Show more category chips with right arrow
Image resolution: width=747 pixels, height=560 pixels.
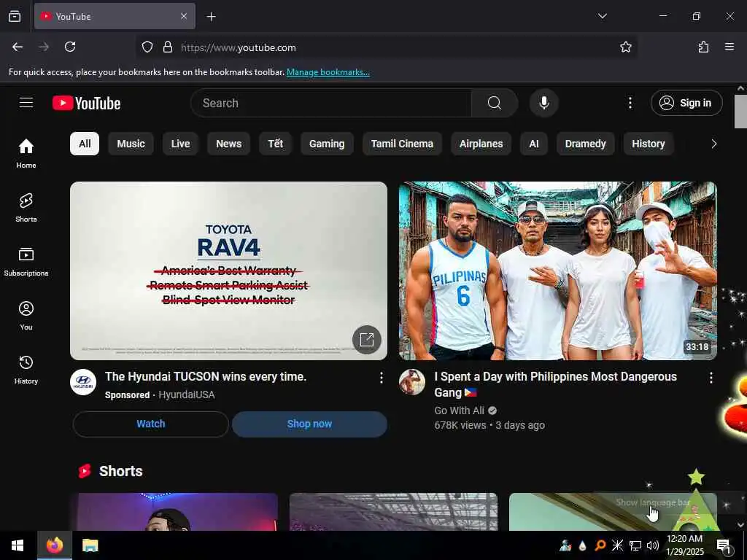[713, 144]
